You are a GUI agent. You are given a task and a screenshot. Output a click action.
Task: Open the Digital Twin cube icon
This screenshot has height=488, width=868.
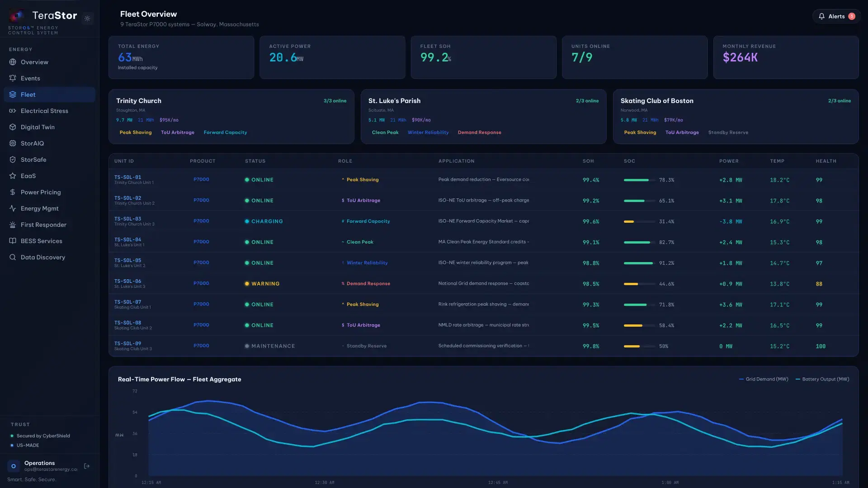click(13, 127)
